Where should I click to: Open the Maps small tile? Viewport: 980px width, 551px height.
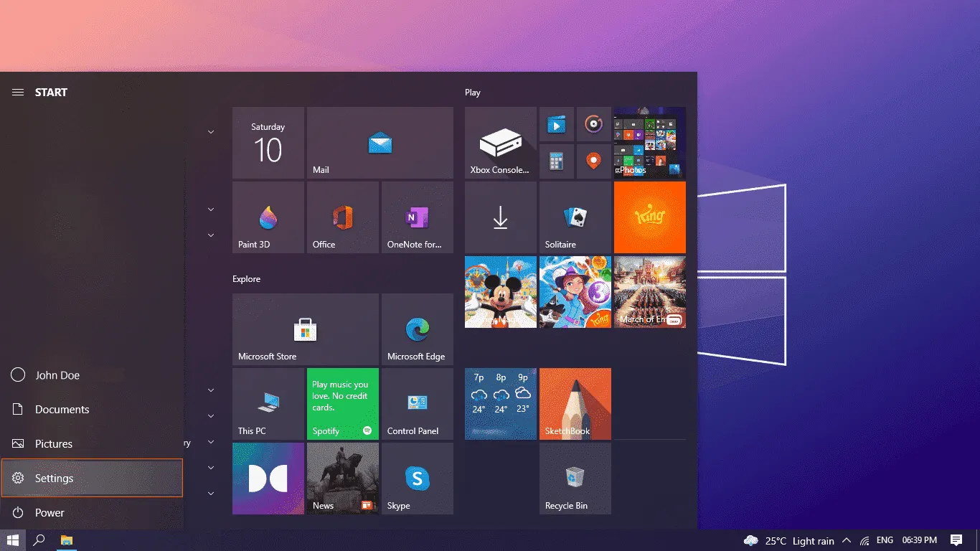[x=594, y=161]
